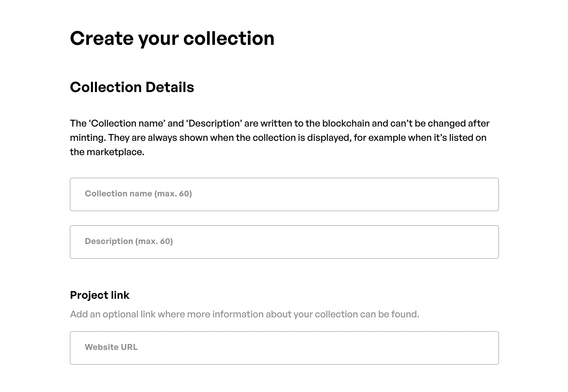Viewport: 568px width, 392px height.
Task: Click the 'Project link' subheading
Action: point(100,295)
